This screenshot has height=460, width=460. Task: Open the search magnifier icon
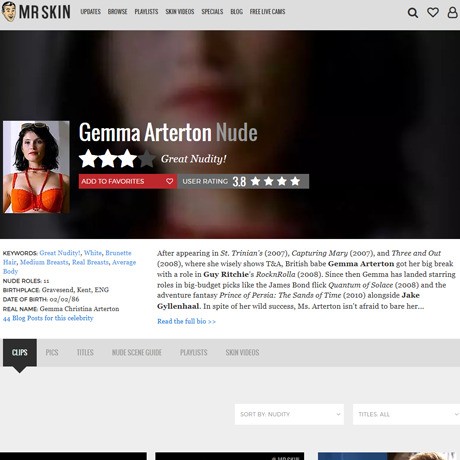click(413, 13)
